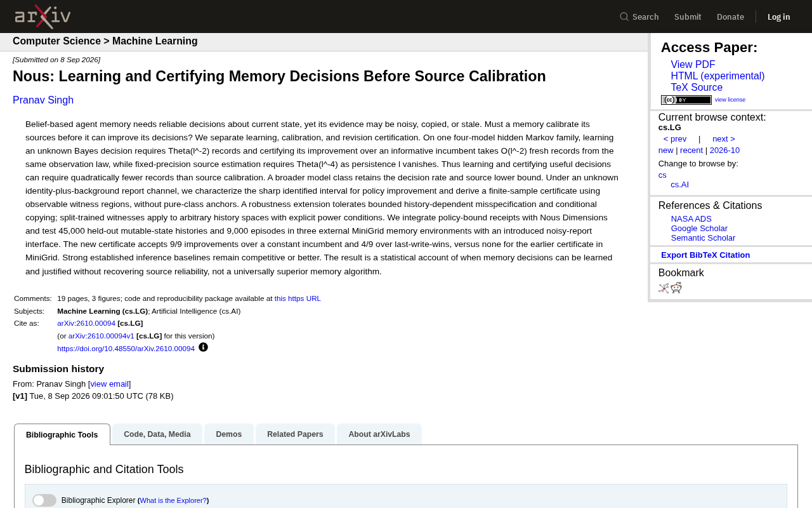
Task: Toggle the Bibliographic Explorer switch
Action: click(x=44, y=500)
